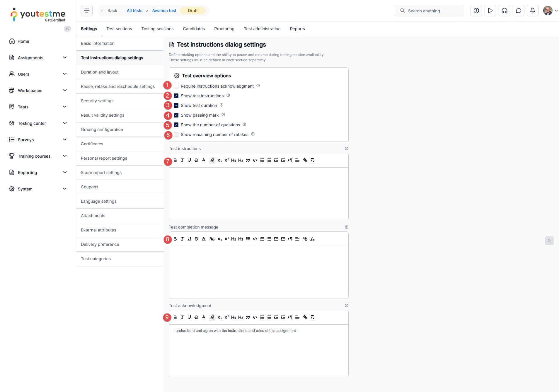Collapse sidebar with double-chevron icon
The height and width of the screenshot is (392, 559).
(67, 29)
